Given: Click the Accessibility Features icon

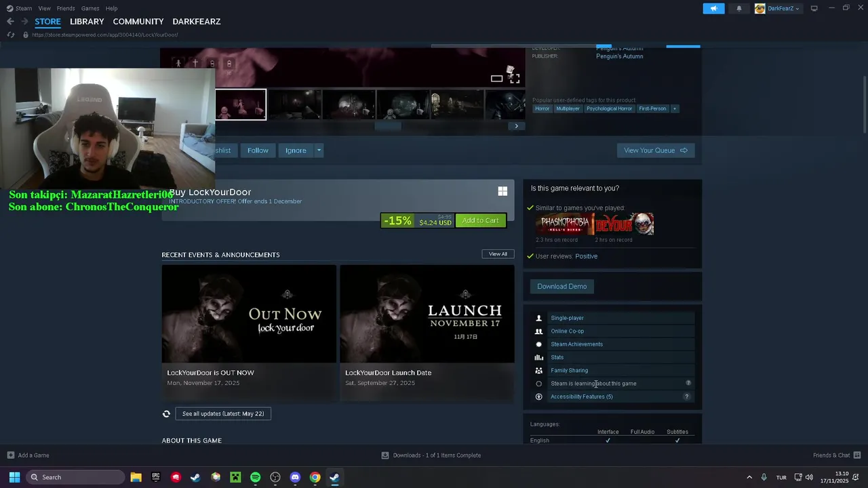Looking at the screenshot, I should [x=539, y=396].
